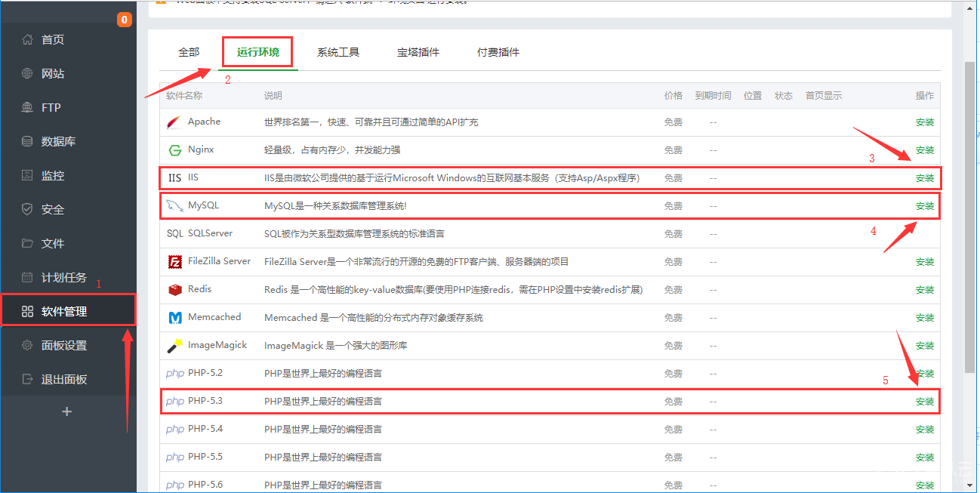980x493 pixels.
Task: Click the PHP-5.6 software name
Action: pyautogui.click(x=205, y=485)
